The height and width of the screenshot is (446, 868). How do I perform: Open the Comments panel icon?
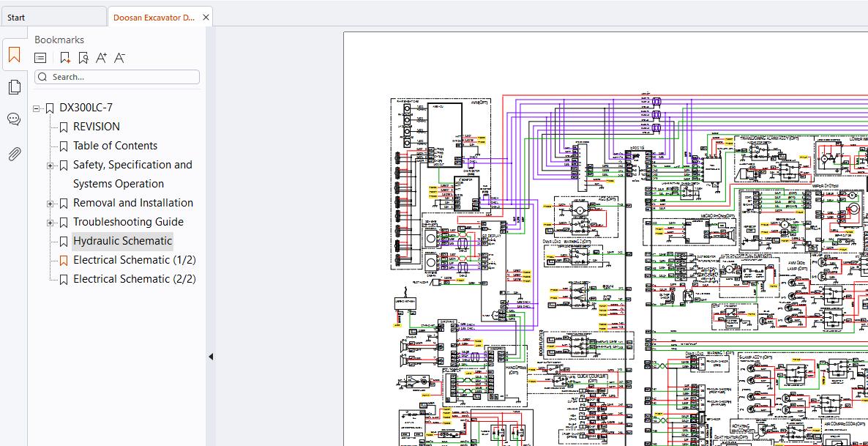[x=15, y=119]
